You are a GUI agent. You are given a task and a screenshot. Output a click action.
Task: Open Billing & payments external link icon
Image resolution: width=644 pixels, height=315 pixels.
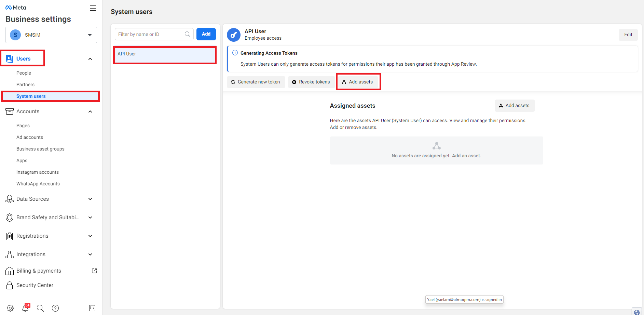pyautogui.click(x=94, y=271)
